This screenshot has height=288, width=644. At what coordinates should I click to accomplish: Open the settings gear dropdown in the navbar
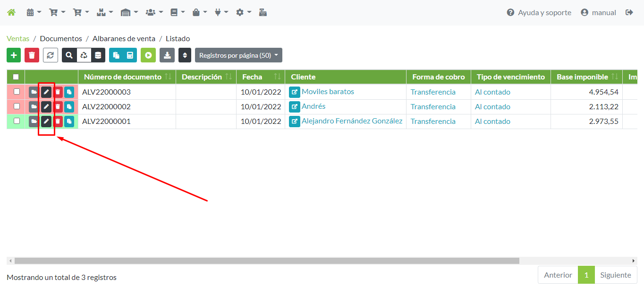243,13
